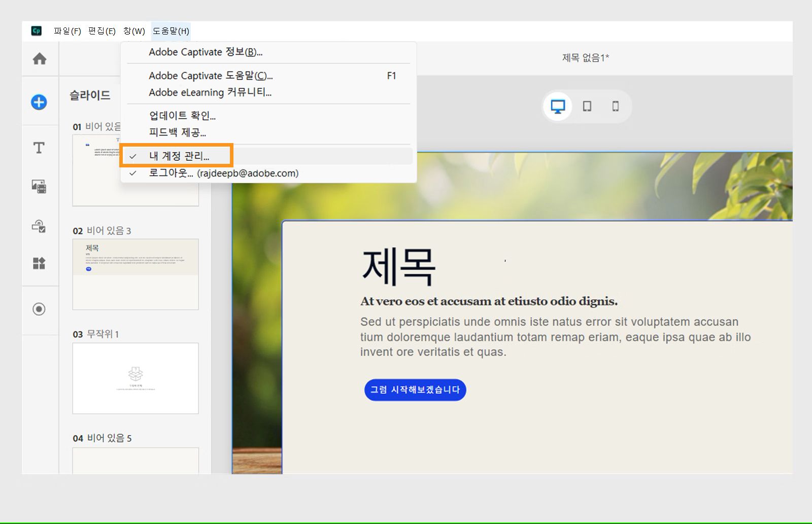812x524 pixels.
Task: Select 피드백 제공 menu entry
Action: 268,132
